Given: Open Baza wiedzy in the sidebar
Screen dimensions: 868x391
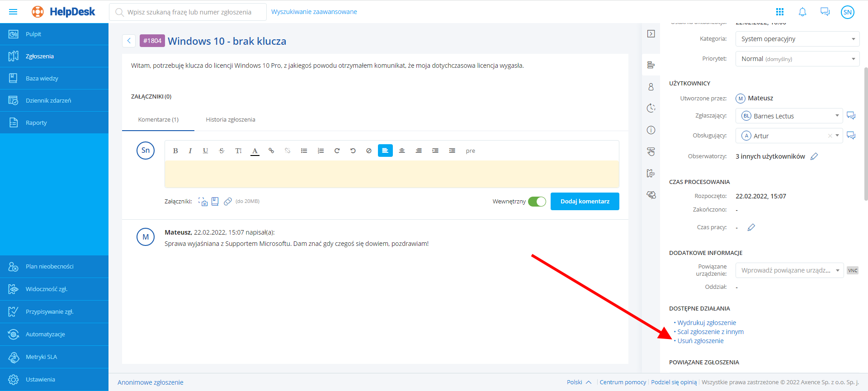Looking at the screenshot, I should (x=42, y=79).
